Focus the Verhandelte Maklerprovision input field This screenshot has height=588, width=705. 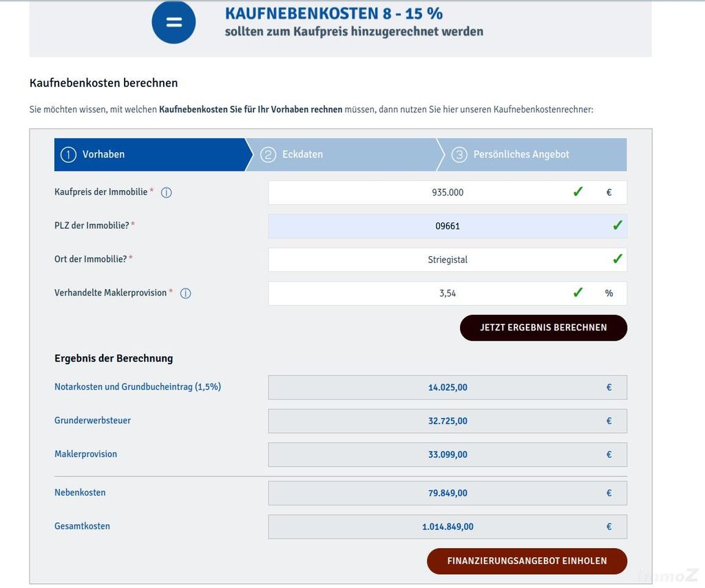point(448,293)
